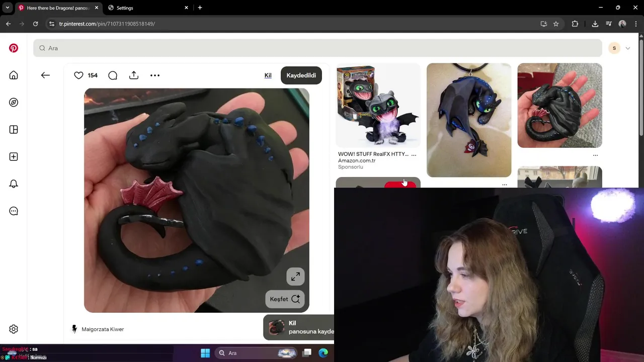Close the Settings browser tab
The width and height of the screenshot is (644, 362).
click(186, 8)
